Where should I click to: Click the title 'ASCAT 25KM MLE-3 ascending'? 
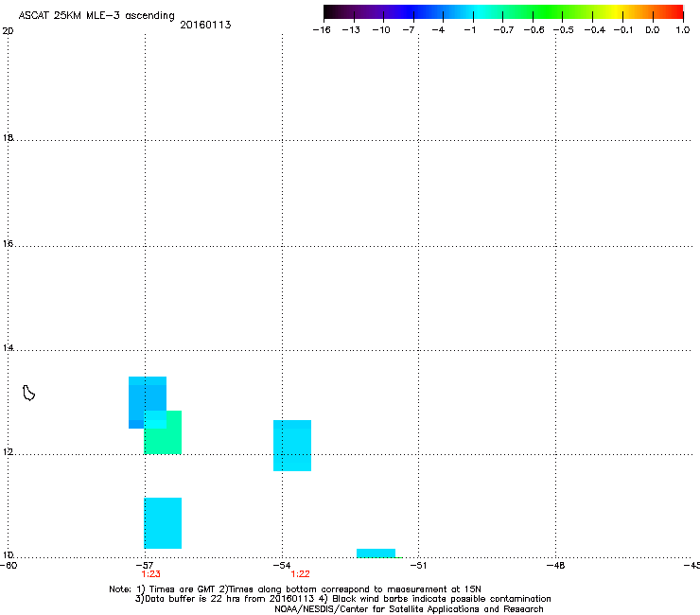(96, 15)
